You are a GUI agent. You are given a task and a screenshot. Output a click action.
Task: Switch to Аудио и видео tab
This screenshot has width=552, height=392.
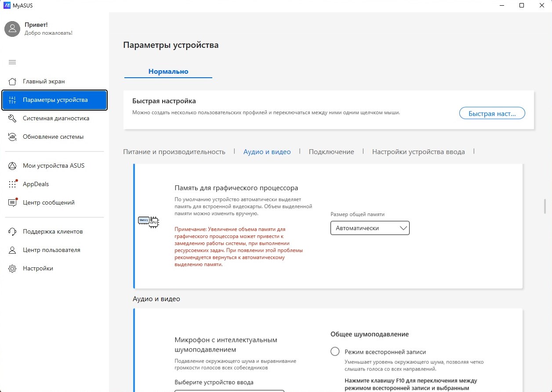(x=267, y=151)
